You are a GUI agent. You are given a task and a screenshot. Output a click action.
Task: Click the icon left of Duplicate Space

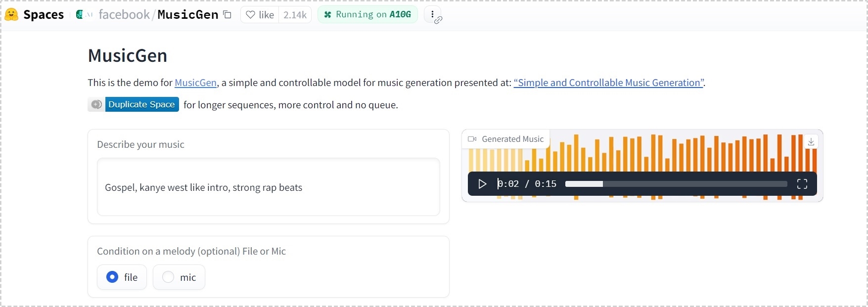(96, 104)
